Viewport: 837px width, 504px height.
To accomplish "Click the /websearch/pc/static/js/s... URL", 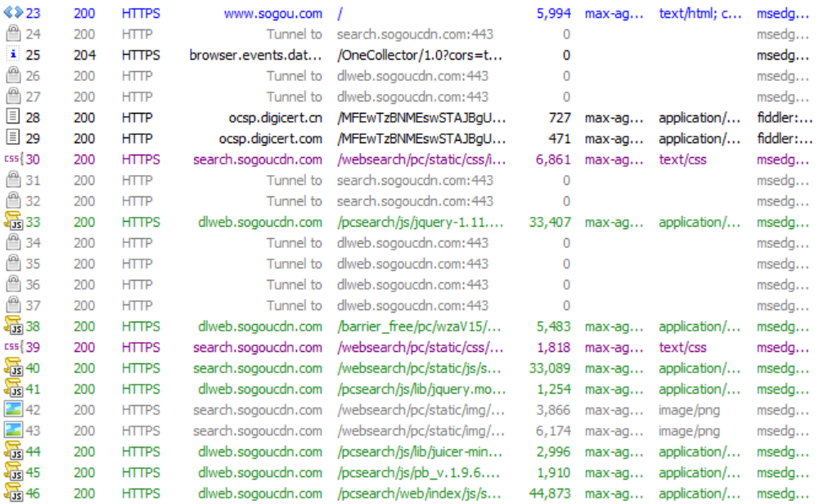I will pyautogui.click(x=419, y=368).
